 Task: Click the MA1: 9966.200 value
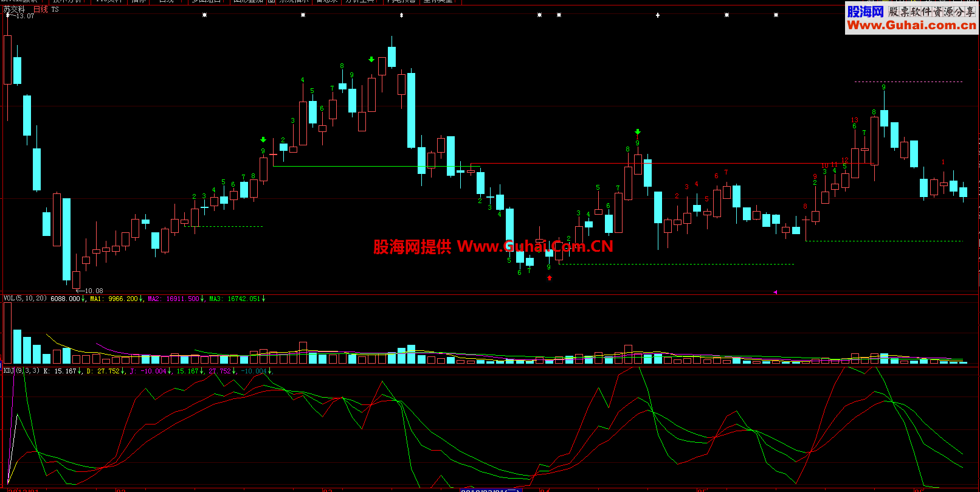point(114,299)
